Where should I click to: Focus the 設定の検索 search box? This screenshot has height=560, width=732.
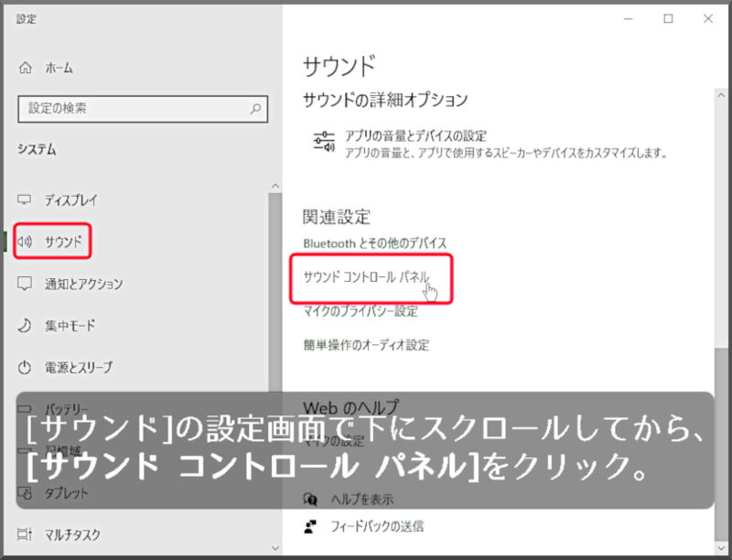point(143,109)
